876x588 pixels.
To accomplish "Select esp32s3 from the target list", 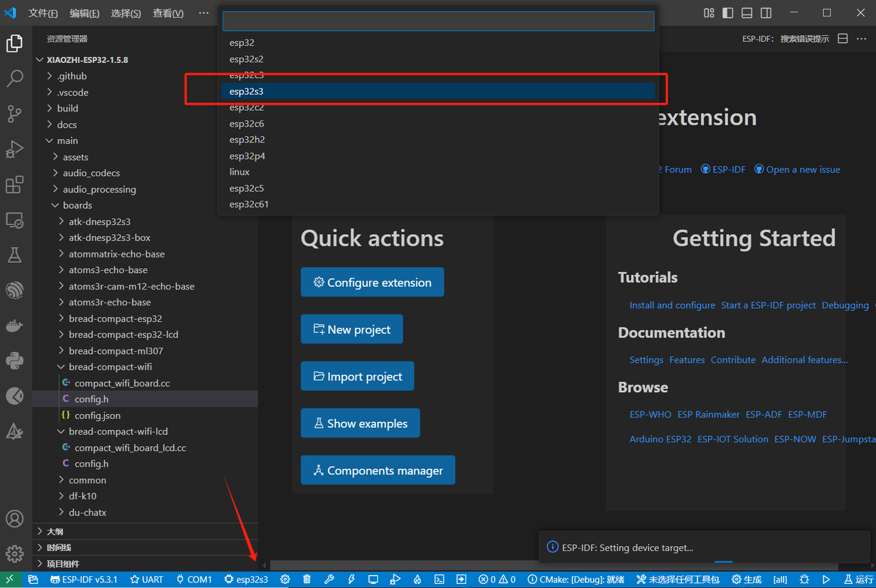I will [438, 91].
